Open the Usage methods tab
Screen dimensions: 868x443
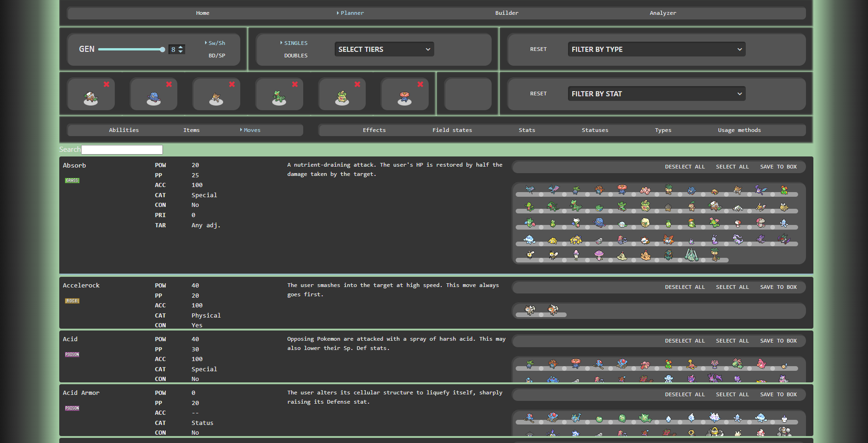tap(739, 130)
